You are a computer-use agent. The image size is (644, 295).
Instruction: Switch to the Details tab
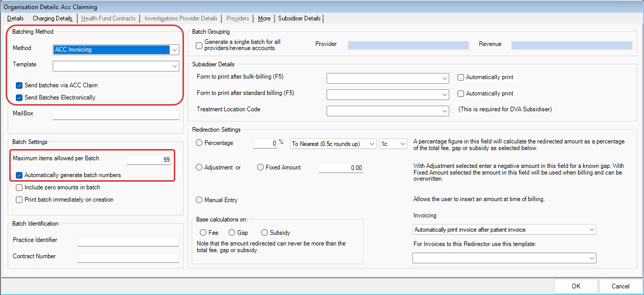pyautogui.click(x=15, y=18)
